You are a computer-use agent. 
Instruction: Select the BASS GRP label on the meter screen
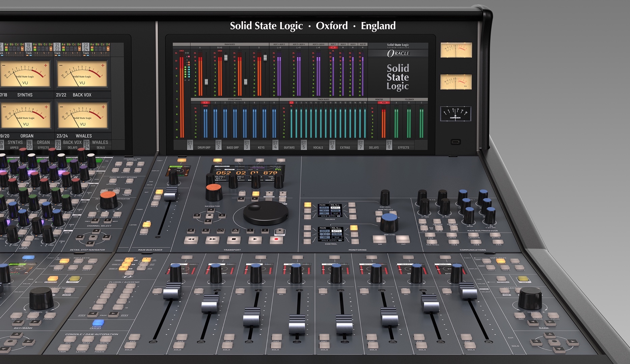pos(232,148)
